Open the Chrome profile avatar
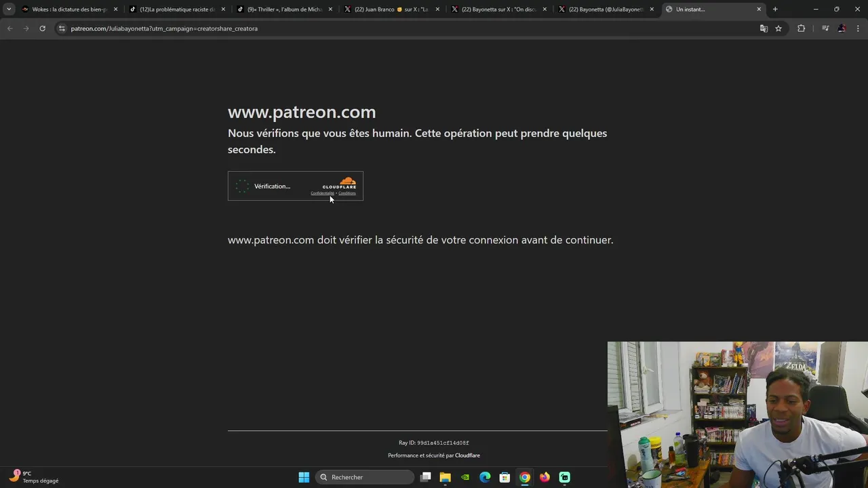Viewport: 868px width, 488px height. point(842,28)
